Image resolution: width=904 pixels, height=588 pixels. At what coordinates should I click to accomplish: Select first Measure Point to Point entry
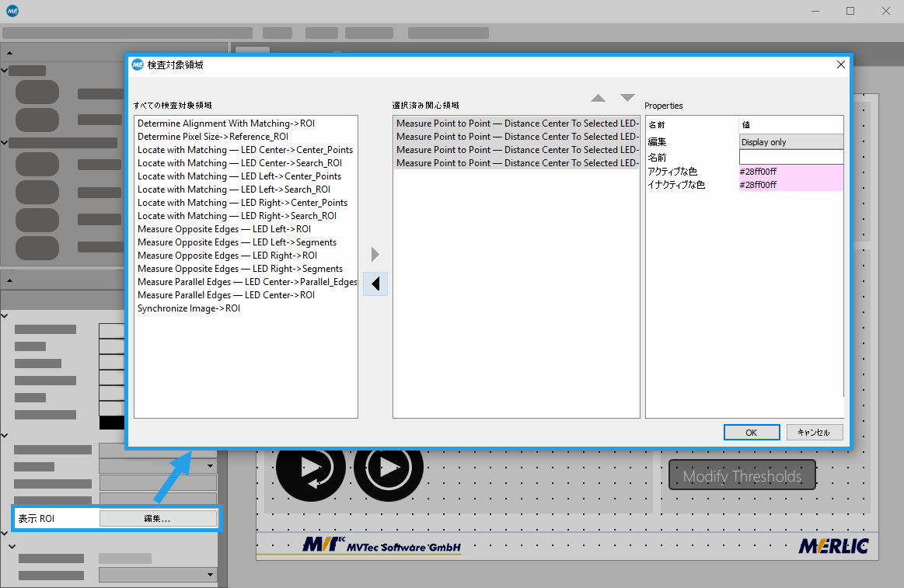517,124
